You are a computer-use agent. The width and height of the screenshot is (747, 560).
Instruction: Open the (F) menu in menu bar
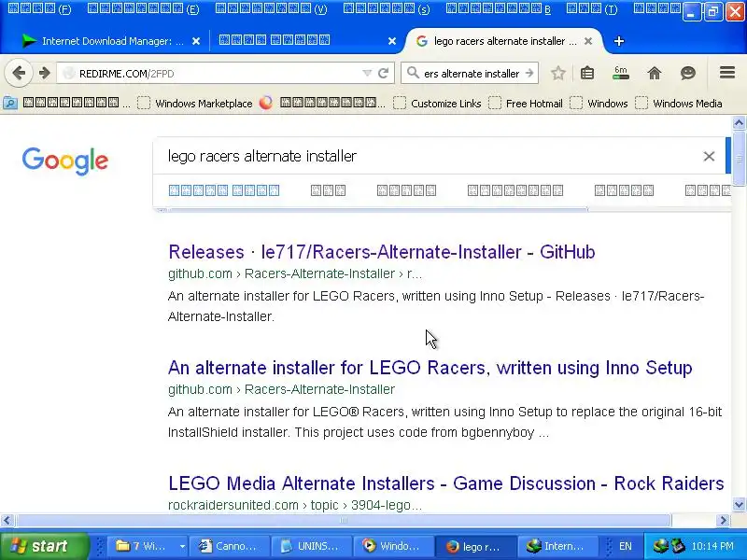point(39,9)
